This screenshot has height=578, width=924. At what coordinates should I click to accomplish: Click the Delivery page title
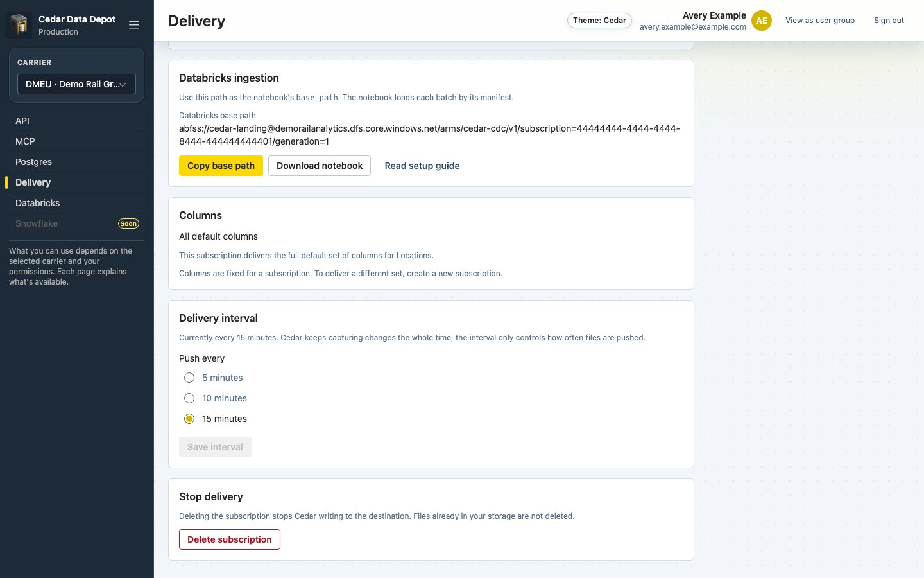tap(196, 21)
